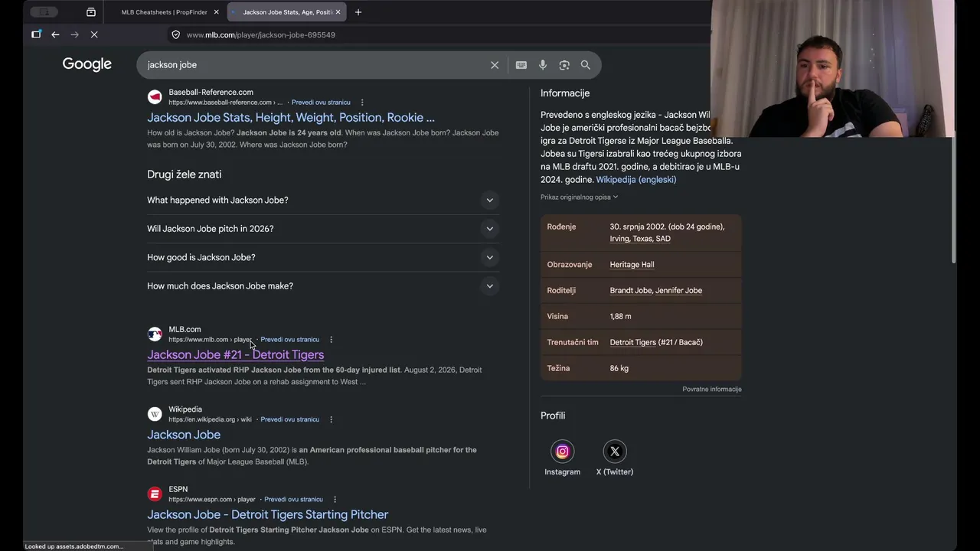Open the on-screen keyboard input tool
Viewport: 980px width, 551px height.
pos(521,65)
